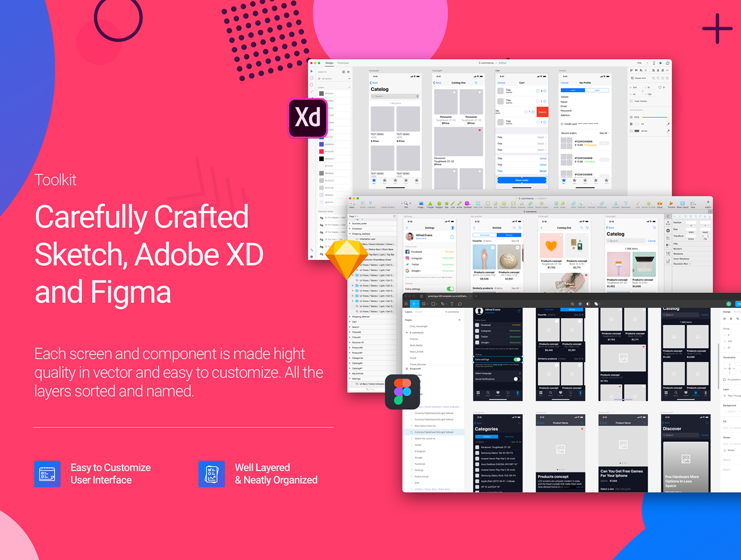Check the Fixed Position checkbox in XD
The height and width of the screenshot is (560, 741).
click(x=631, y=101)
